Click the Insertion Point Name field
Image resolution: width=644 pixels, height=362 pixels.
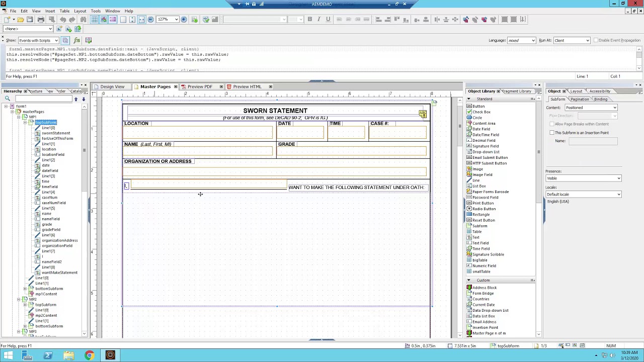click(x=593, y=141)
